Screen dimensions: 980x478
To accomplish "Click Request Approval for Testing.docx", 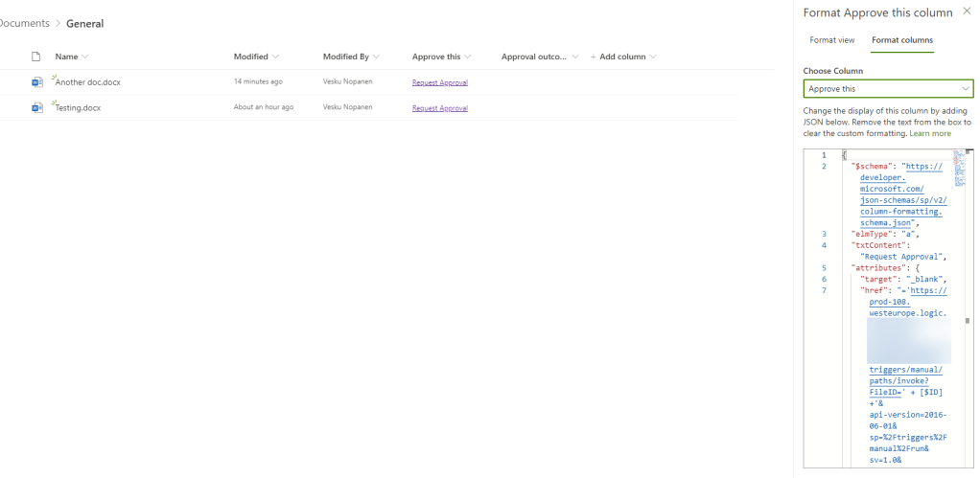I will pos(439,108).
